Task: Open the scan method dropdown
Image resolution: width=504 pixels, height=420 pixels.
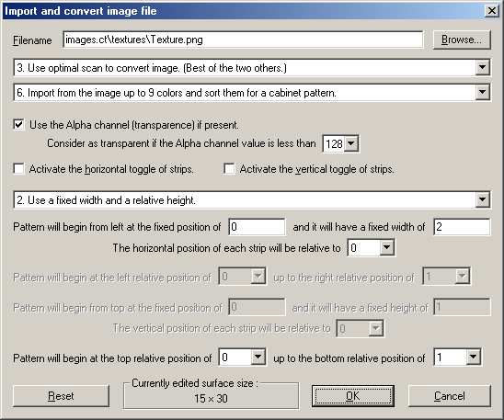Action: click(x=252, y=68)
